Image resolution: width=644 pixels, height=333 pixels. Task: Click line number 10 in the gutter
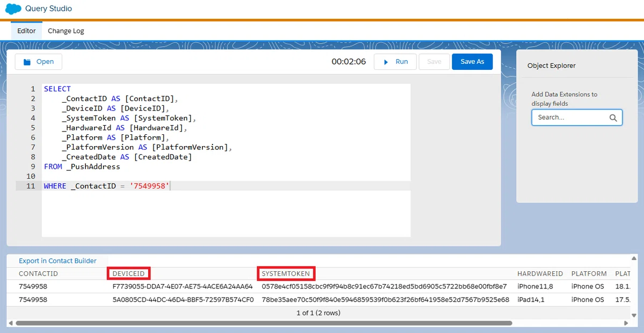31,176
